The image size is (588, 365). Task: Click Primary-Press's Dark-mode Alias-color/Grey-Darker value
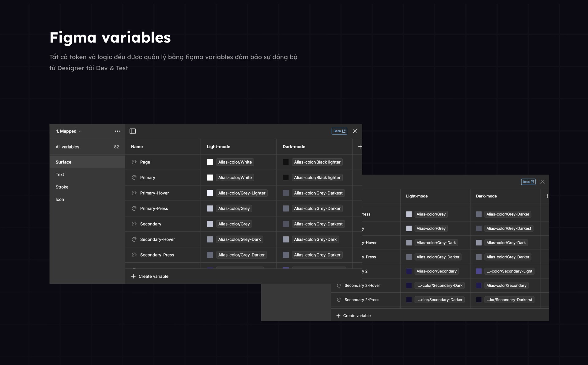point(317,209)
